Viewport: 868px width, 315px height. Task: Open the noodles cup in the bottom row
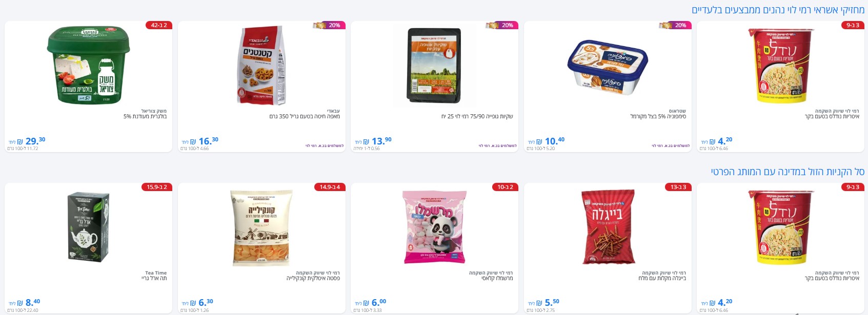[781, 227]
